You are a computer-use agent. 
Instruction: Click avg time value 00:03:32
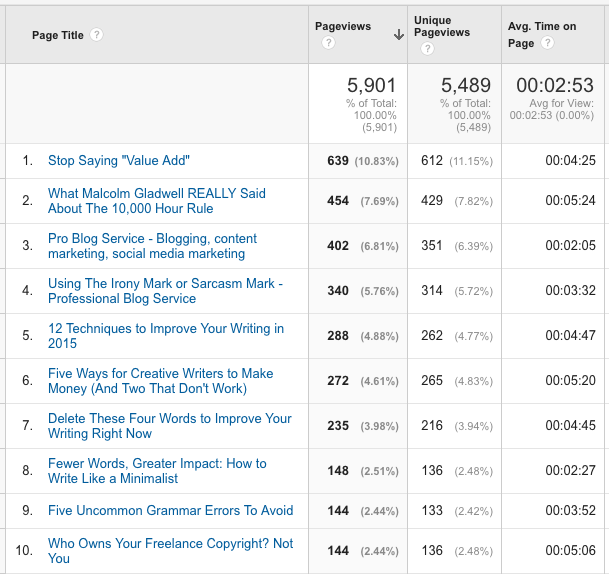[570, 290]
